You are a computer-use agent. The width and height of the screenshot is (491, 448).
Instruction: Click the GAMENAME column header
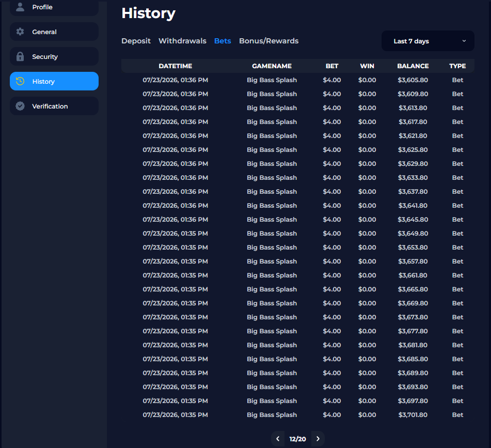click(x=272, y=66)
